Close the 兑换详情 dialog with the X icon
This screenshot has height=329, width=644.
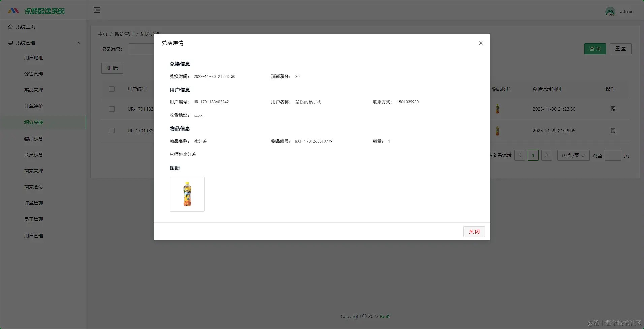pos(481,43)
